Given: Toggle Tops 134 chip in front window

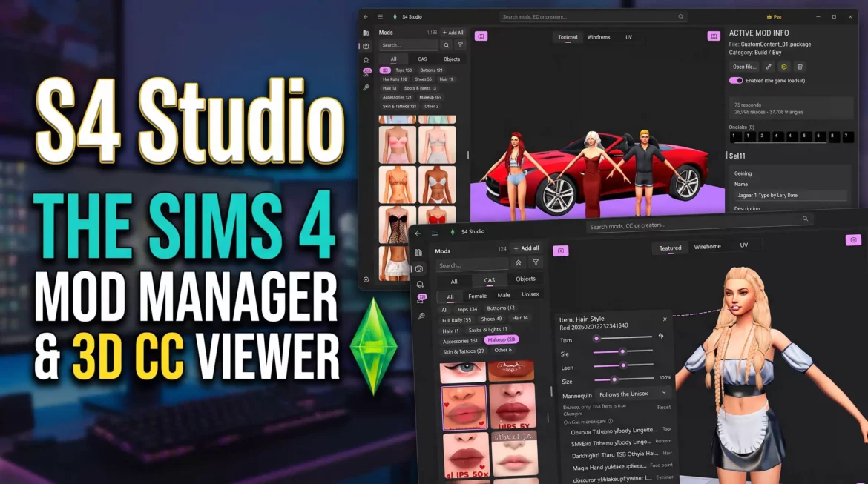Looking at the screenshot, I should pyautogui.click(x=467, y=309).
